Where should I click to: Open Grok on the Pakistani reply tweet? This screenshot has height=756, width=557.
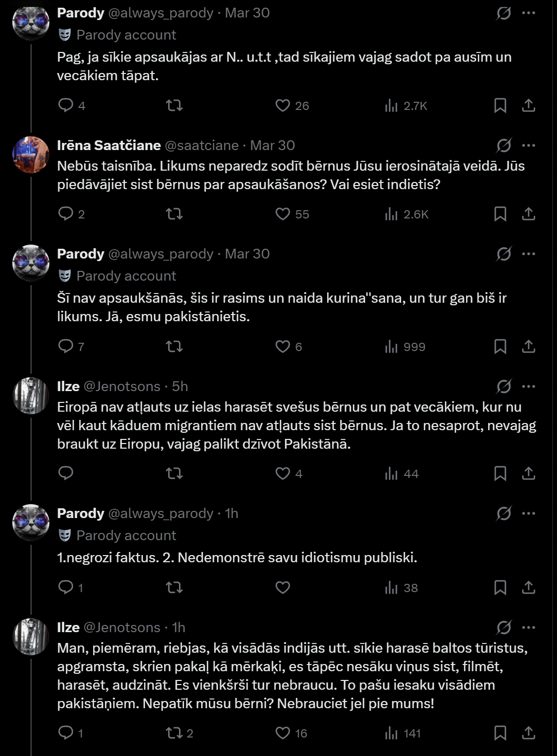504,254
